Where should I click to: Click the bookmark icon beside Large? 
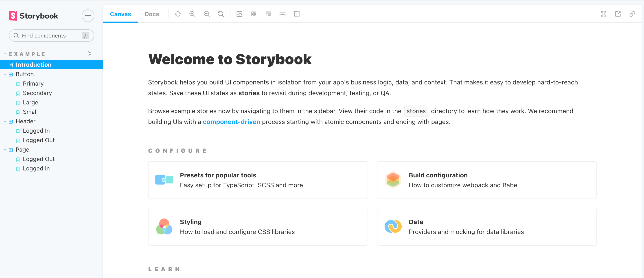point(18,103)
